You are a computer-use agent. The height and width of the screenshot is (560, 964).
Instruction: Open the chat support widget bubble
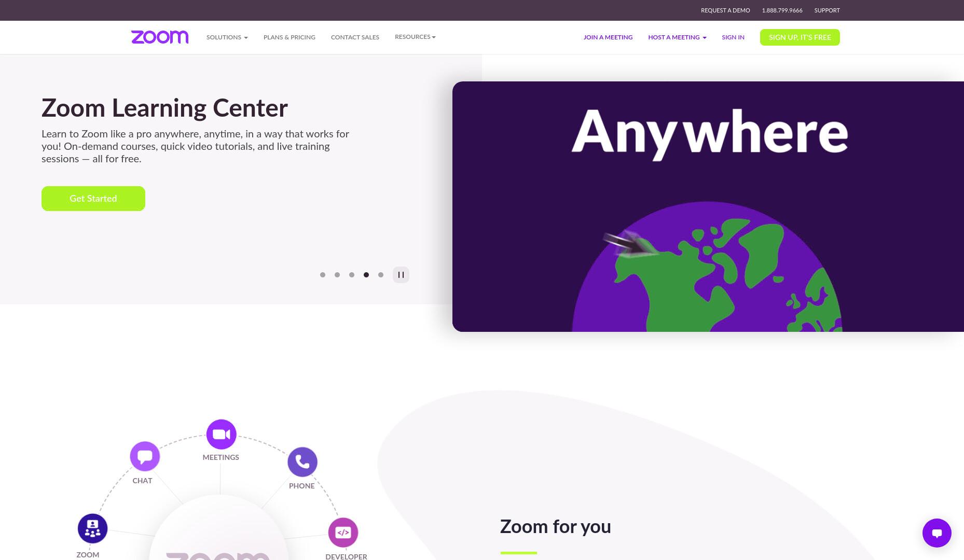pyautogui.click(x=937, y=533)
